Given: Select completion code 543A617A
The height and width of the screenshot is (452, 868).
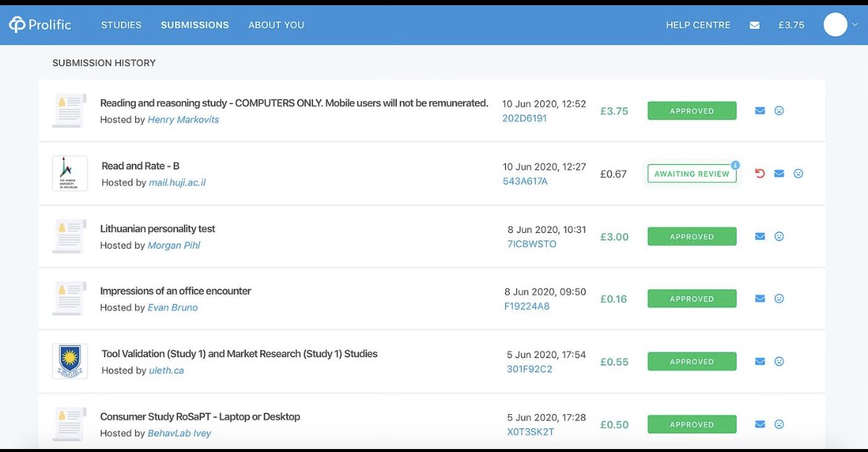Looking at the screenshot, I should pyautogui.click(x=525, y=181).
